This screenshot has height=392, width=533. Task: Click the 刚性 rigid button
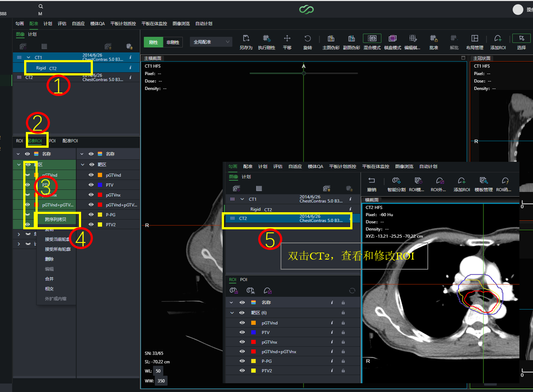pos(153,42)
